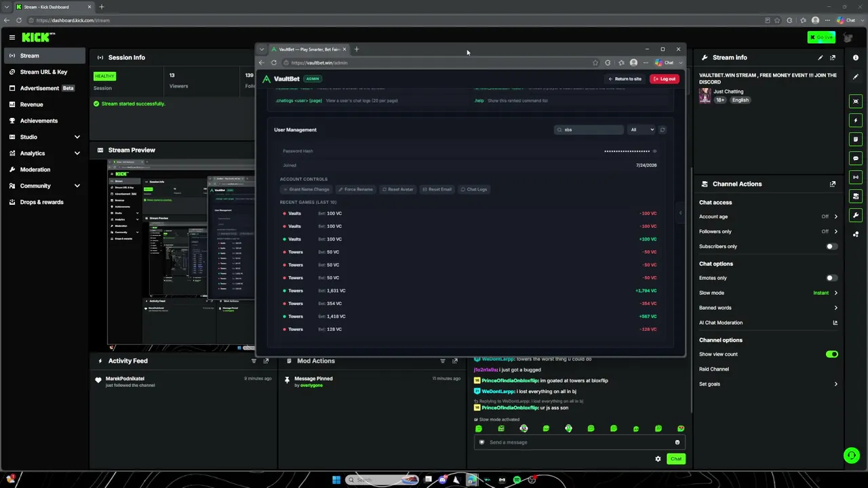Click the pencil icon in right rail
868x488 pixels.
pos(856,77)
